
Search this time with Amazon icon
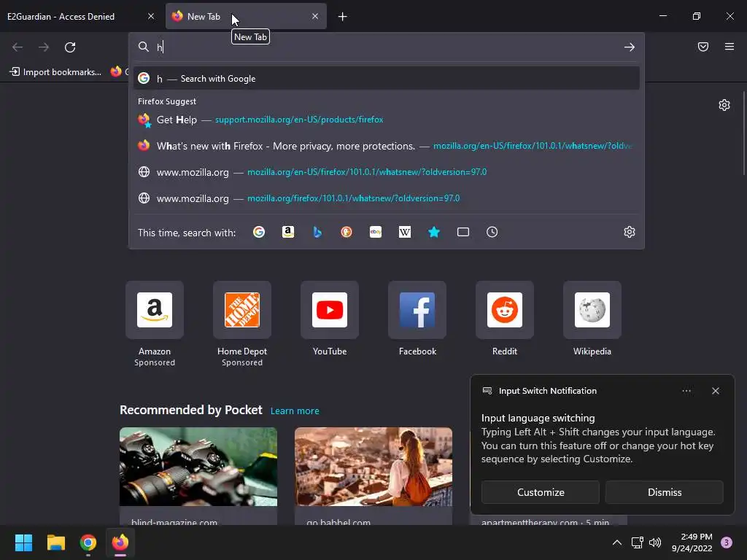point(287,232)
